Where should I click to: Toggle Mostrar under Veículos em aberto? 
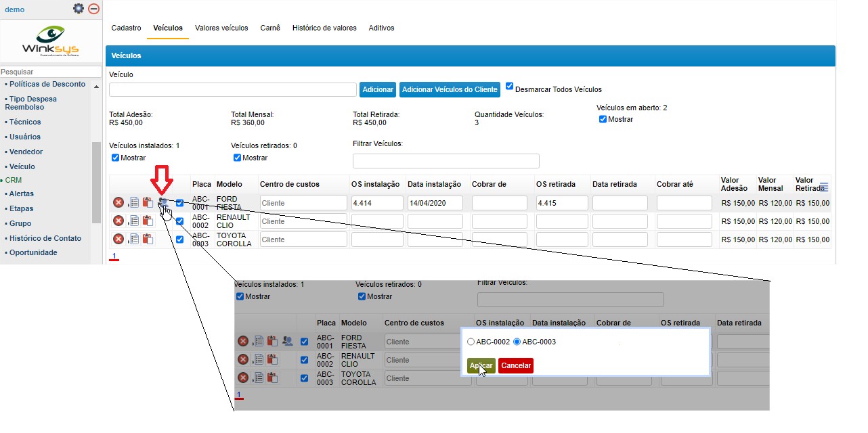603,119
